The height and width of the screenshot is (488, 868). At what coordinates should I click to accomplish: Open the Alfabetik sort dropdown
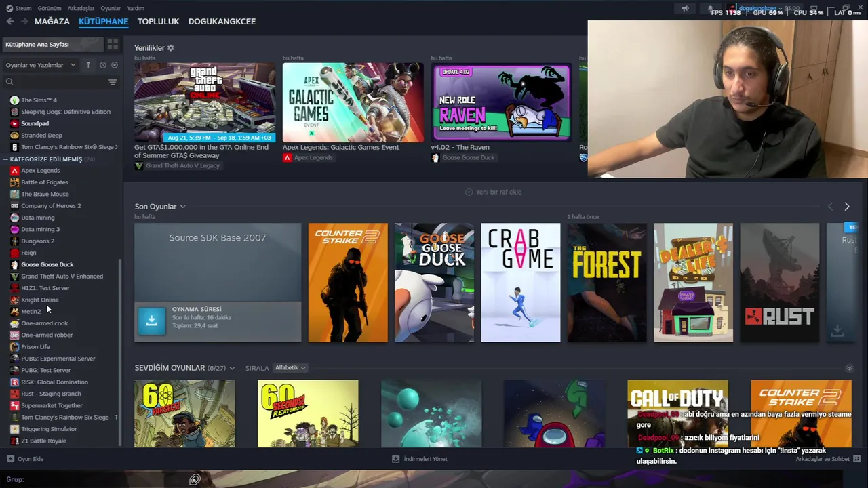(290, 368)
